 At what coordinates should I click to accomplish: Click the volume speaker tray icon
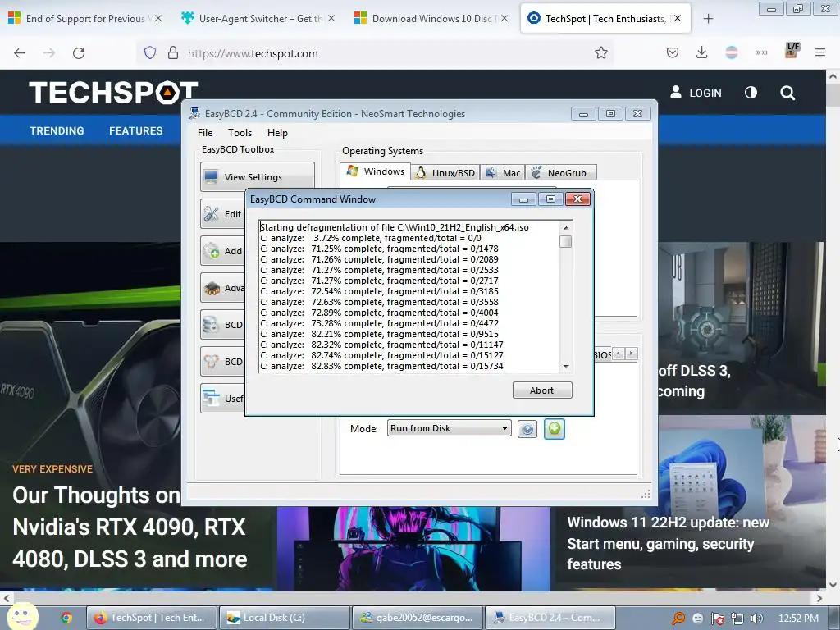(x=757, y=619)
